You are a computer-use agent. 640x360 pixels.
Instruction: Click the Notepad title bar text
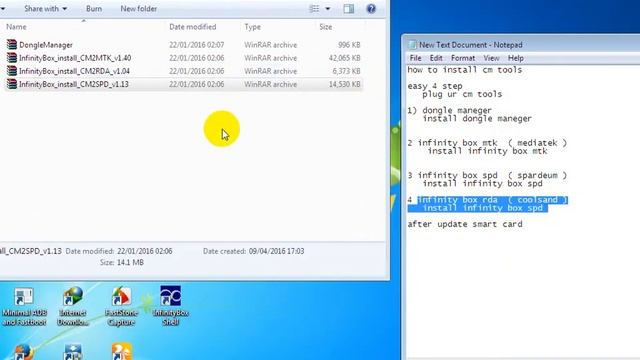(471, 45)
